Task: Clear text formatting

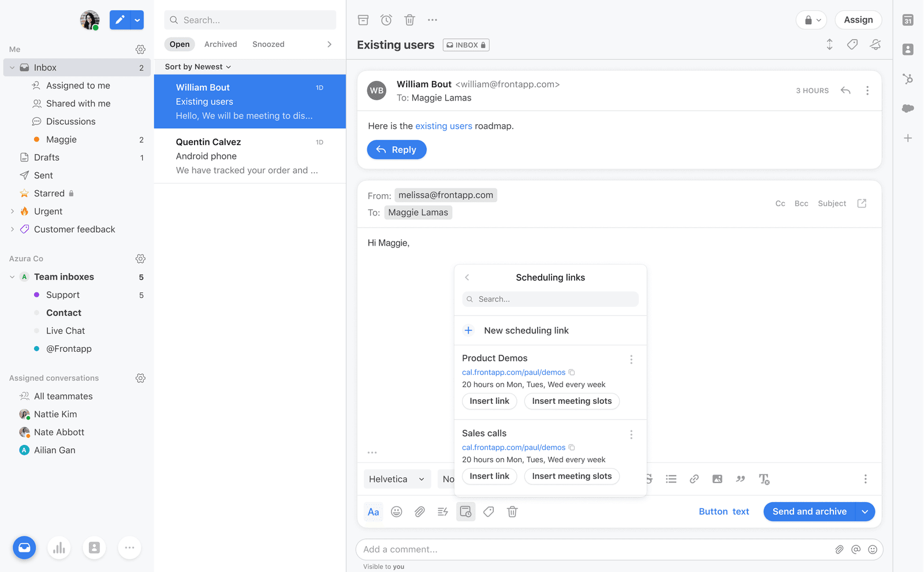Action: pos(764,479)
